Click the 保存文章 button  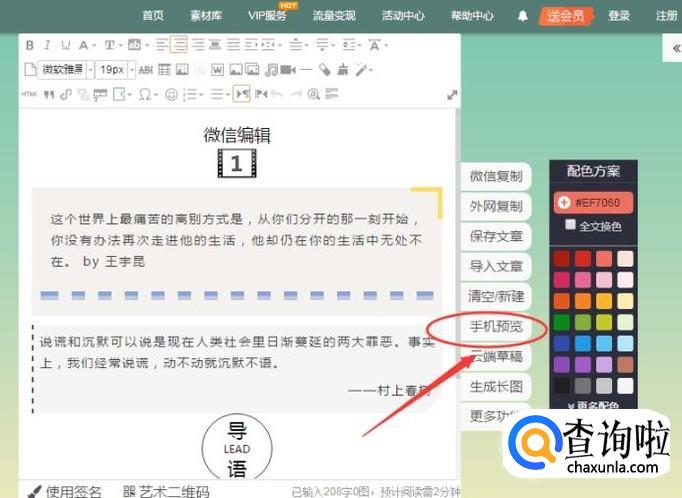496,236
